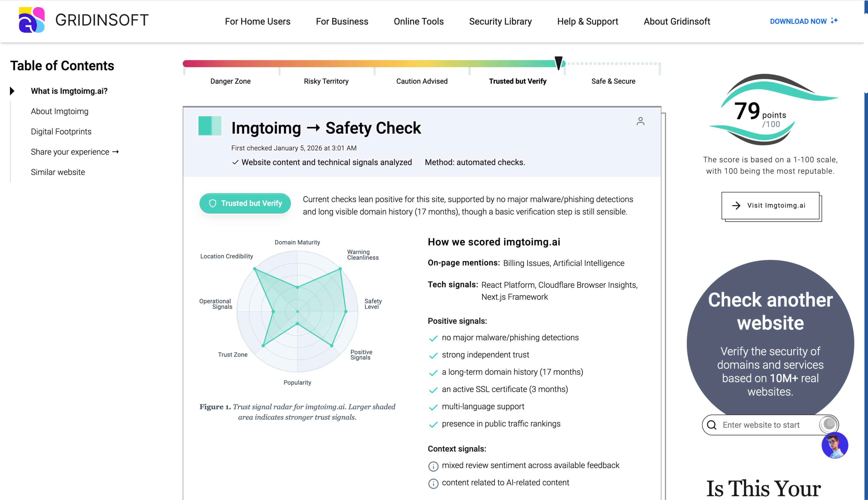Click the sparkle icon beside Download Now
868x500 pixels.
pos(834,21)
